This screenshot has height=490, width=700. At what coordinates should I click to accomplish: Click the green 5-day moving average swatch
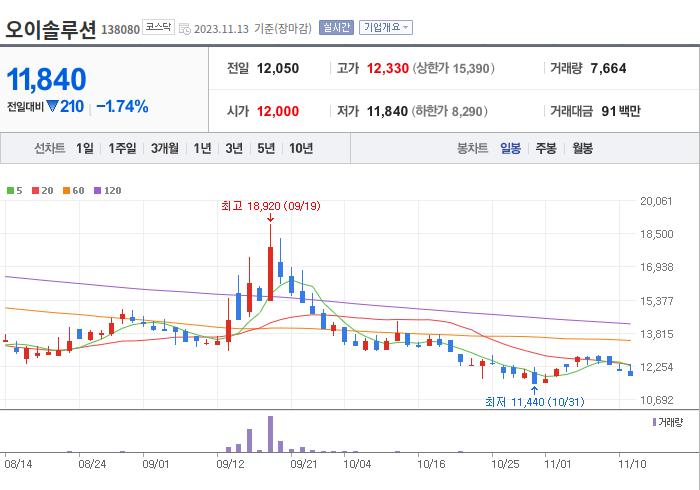tap(10, 191)
